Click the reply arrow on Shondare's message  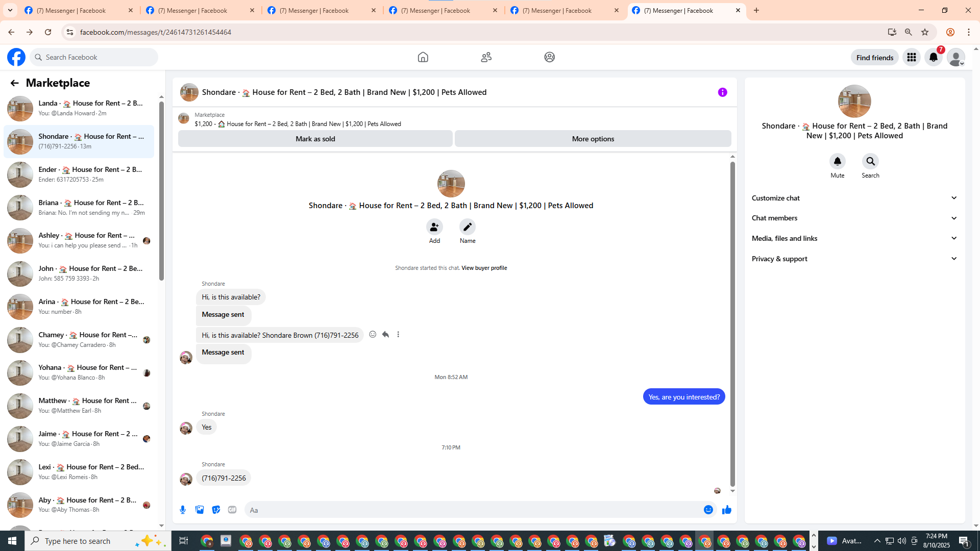tap(385, 335)
